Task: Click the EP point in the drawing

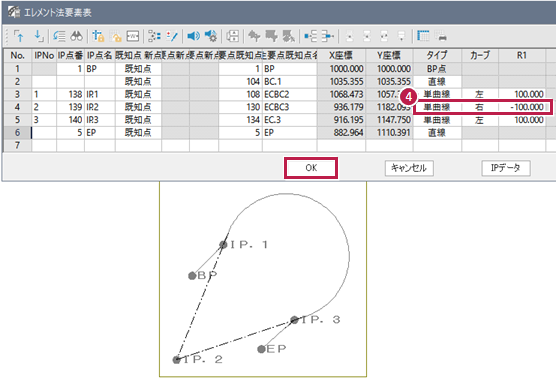Action: point(261,349)
